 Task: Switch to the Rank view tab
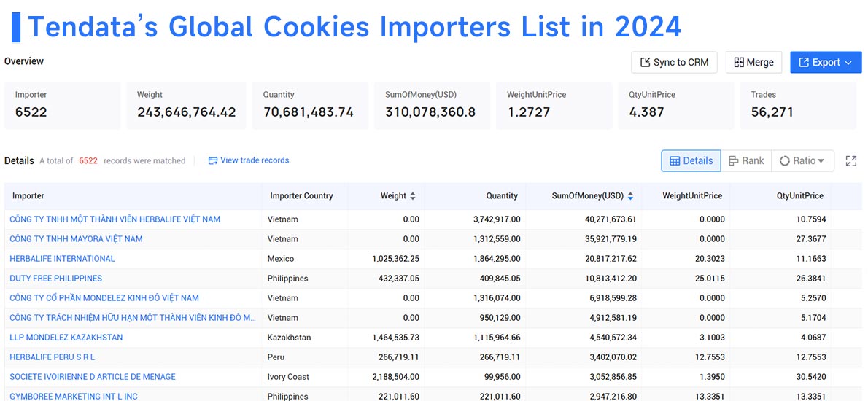pos(746,161)
